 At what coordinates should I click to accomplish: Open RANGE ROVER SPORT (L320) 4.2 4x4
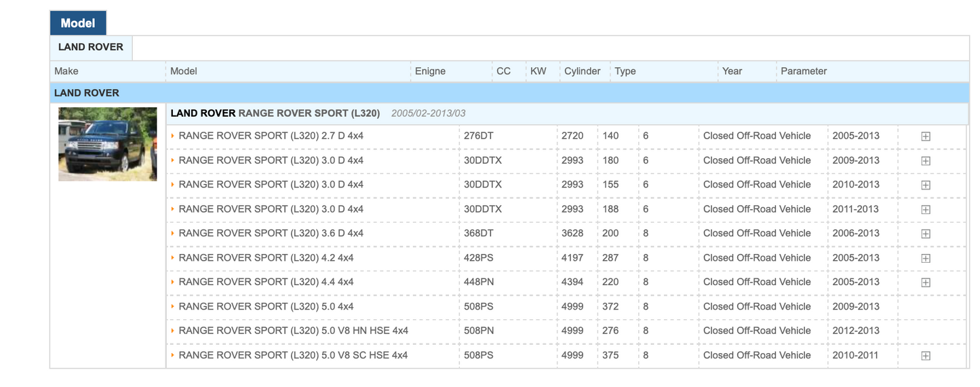pos(266,258)
